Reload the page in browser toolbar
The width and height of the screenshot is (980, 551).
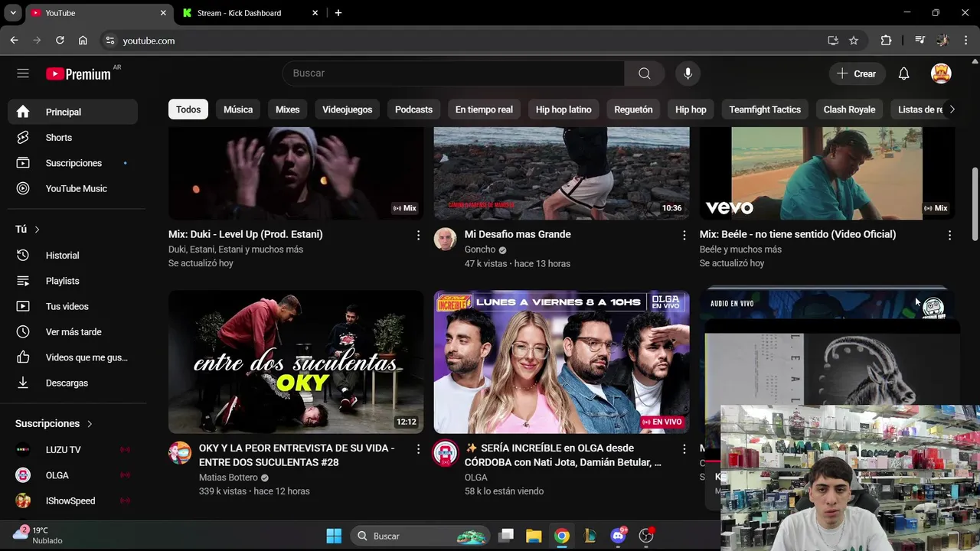(60, 41)
